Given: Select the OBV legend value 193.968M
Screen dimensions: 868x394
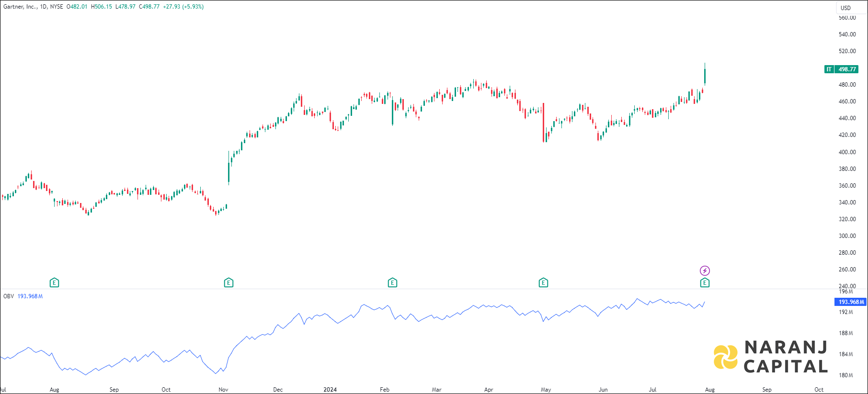Looking at the screenshot, I should pos(30,296).
